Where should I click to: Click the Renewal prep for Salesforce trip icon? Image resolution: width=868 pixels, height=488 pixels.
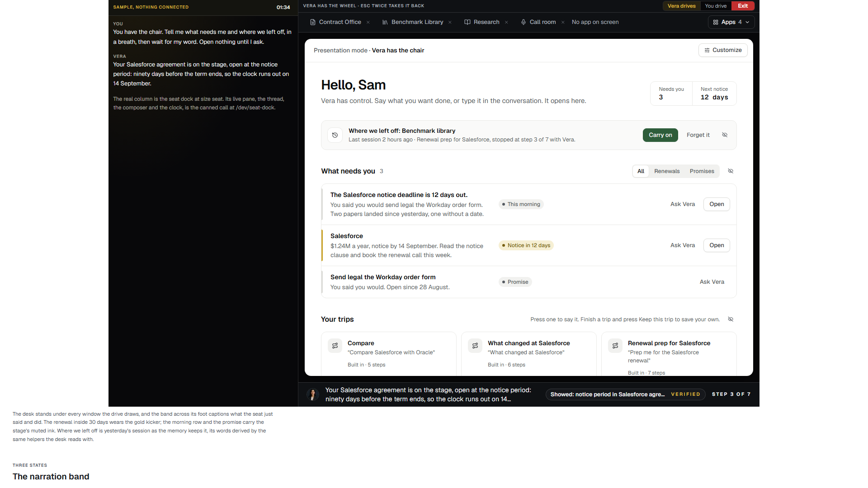click(615, 346)
